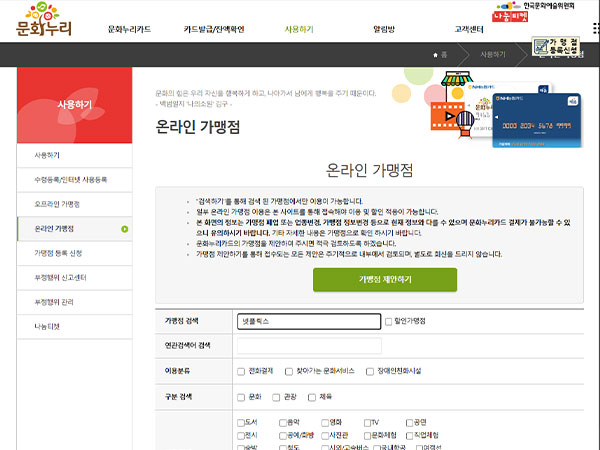
Task: Tick the 문화체험 checkbox
Action: pos(367,435)
